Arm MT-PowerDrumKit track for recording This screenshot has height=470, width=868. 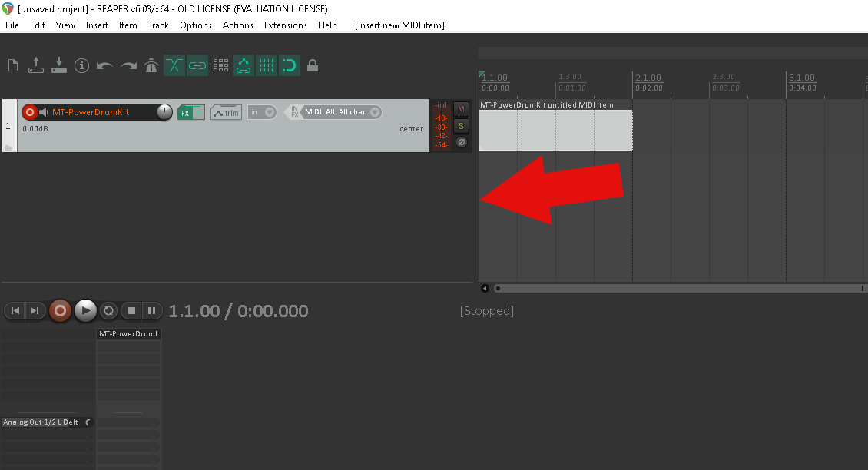[29, 112]
